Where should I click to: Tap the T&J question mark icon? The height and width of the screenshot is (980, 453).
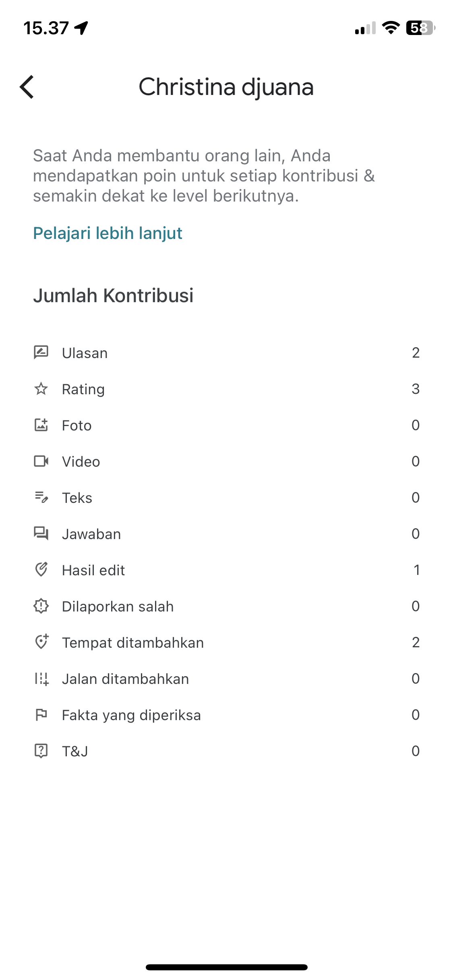(41, 751)
